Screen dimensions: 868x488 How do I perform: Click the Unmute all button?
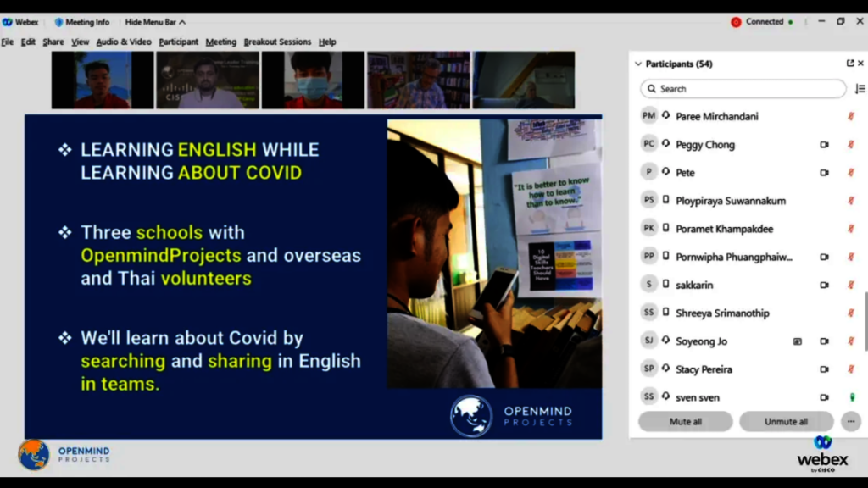[786, 421]
